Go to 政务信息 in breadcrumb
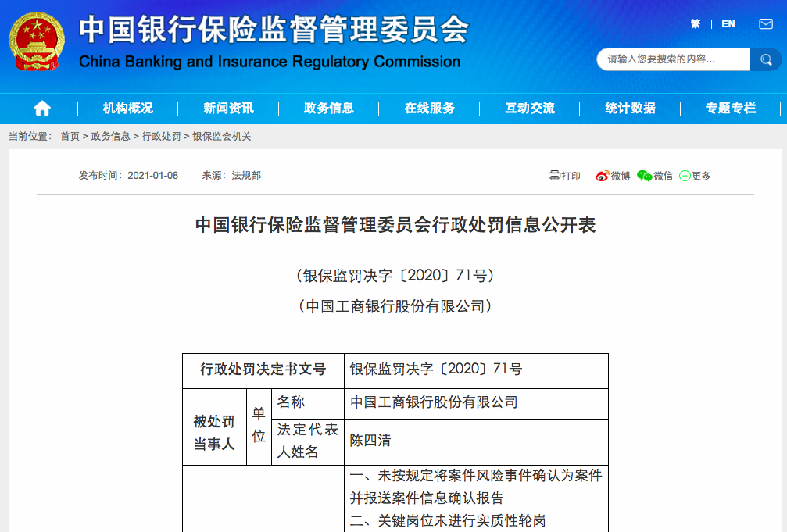This screenshot has height=532, width=787. pyautogui.click(x=110, y=136)
